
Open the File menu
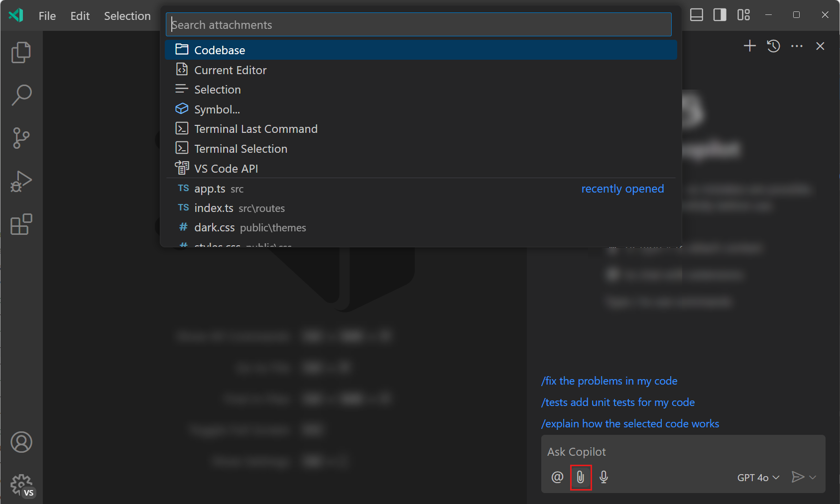click(47, 16)
